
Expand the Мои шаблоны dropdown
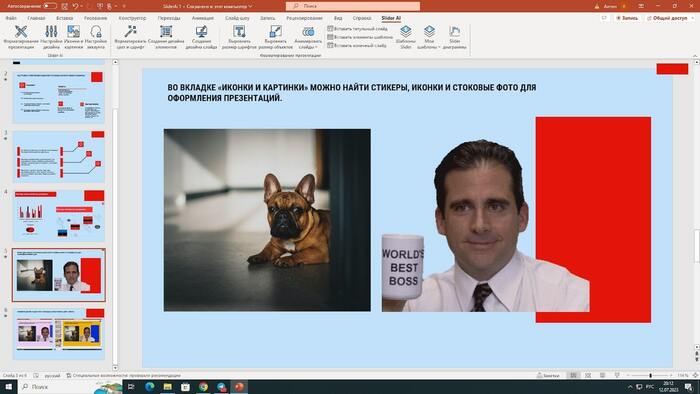pos(429,37)
